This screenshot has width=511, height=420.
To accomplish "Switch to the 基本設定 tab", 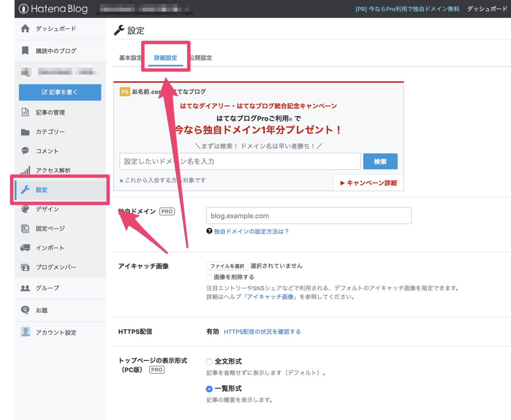I will [x=130, y=58].
